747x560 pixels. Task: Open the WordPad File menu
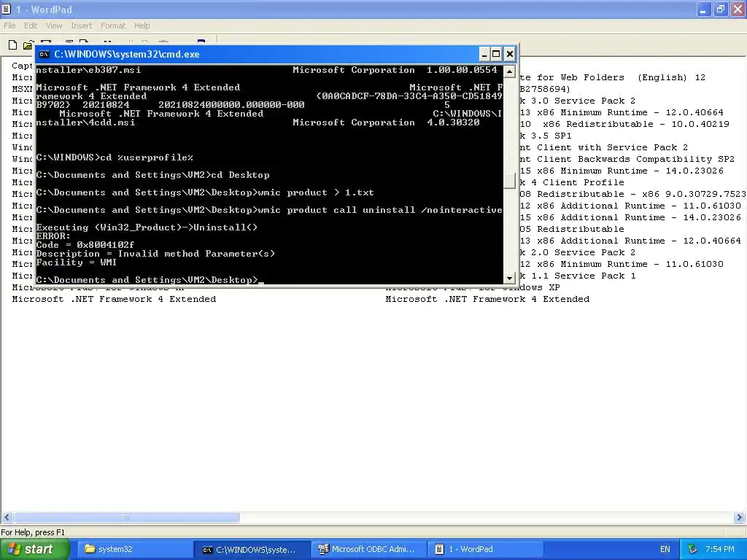(x=9, y=26)
